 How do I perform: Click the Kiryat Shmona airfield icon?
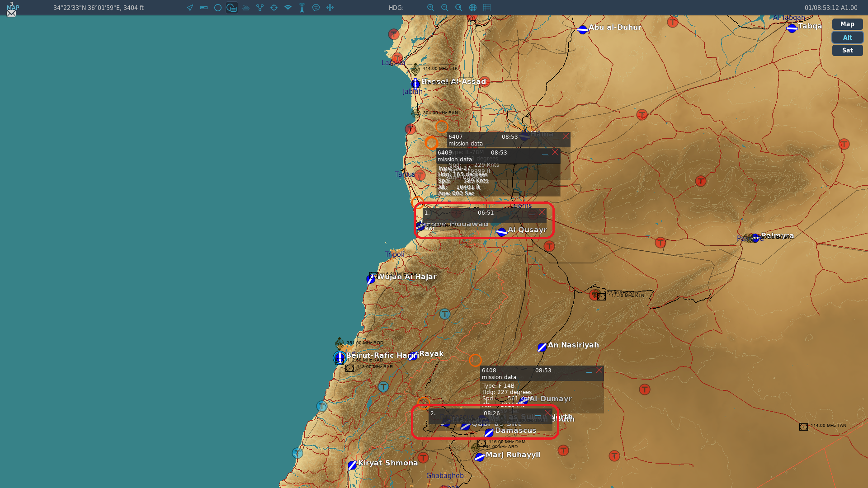(x=353, y=465)
